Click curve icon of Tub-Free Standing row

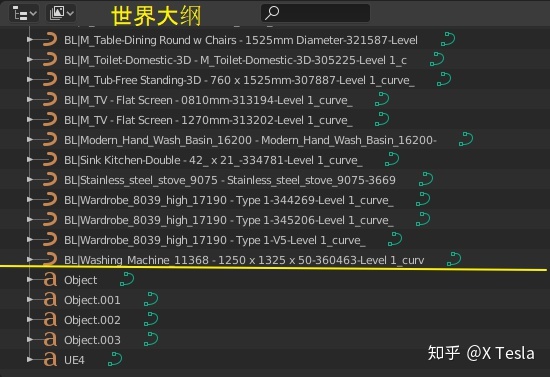[50, 80]
